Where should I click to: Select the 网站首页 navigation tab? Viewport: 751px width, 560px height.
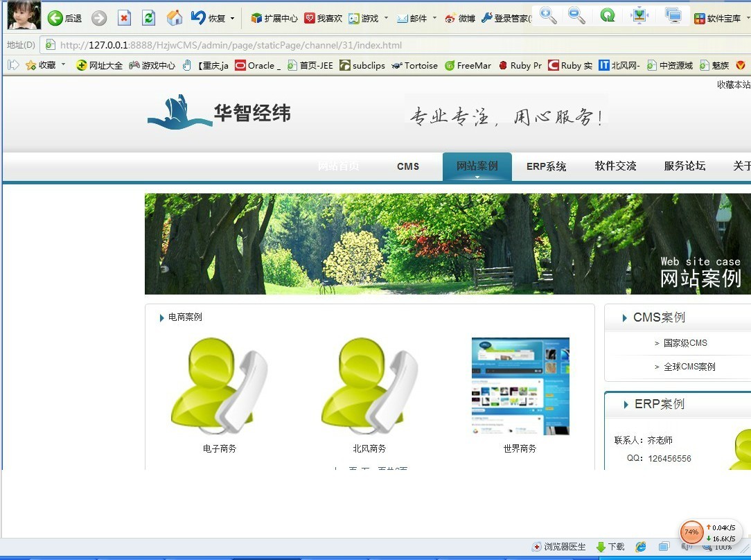(x=338, y=166)
